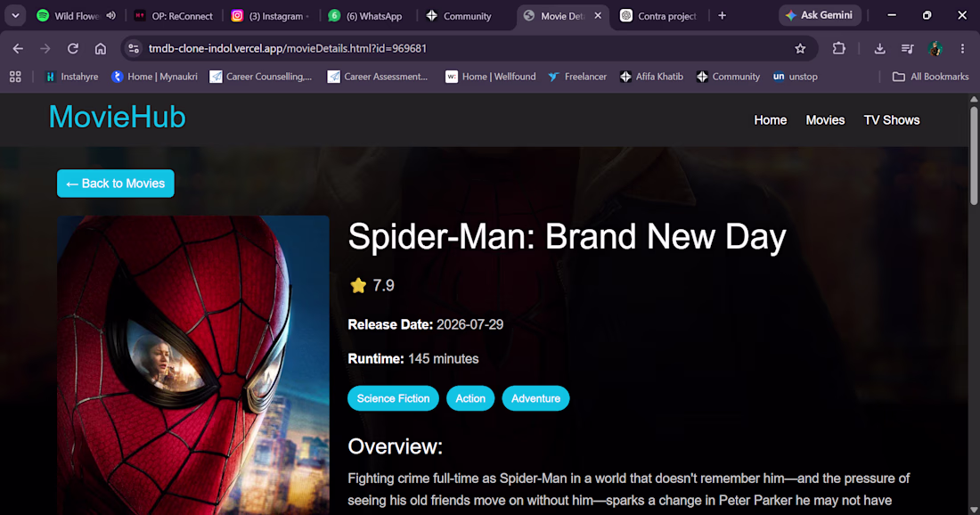The height and width of the screenshot is (515, 980).
Task: Open the Instahyre bookmark
Action: pyautogui.click(x=72, y=77)
